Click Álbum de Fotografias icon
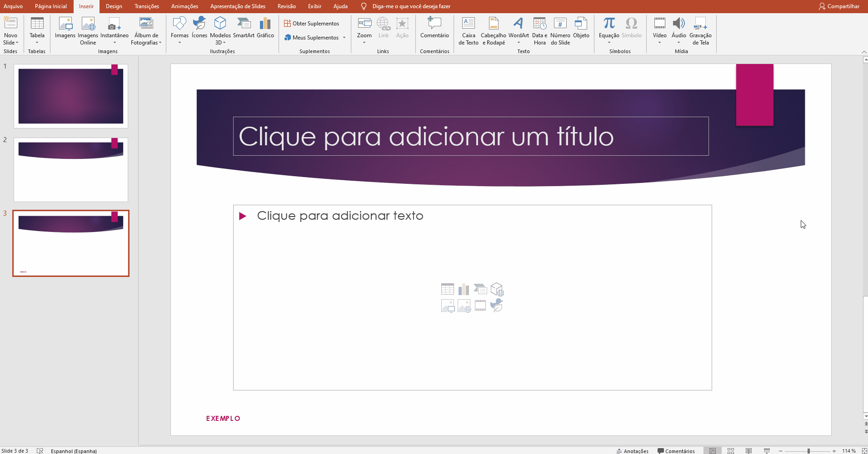 [146, 23]
